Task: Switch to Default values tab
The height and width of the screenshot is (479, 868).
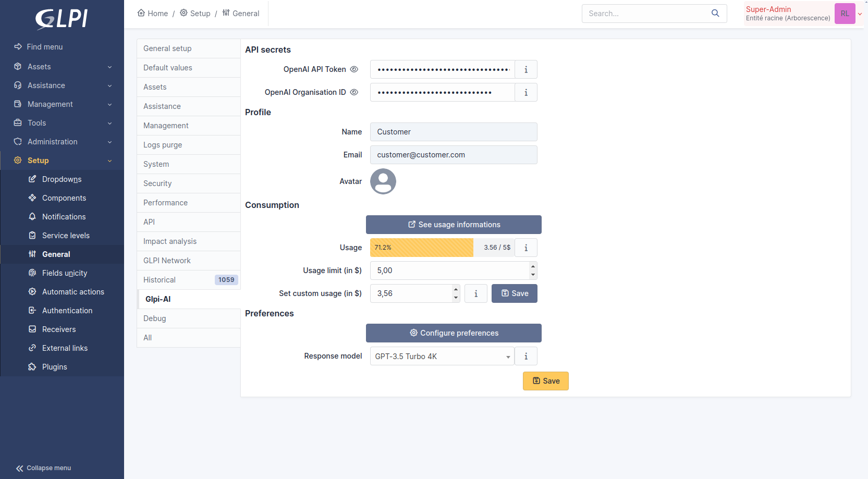Action: pos(189,68)
